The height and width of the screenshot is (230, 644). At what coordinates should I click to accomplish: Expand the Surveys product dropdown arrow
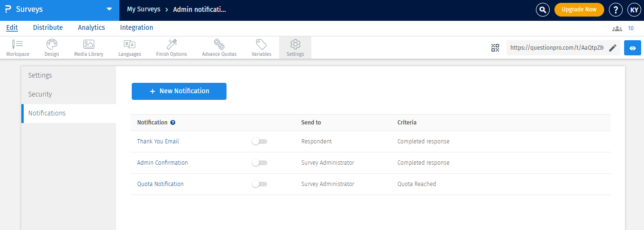[x=109, y=9]
